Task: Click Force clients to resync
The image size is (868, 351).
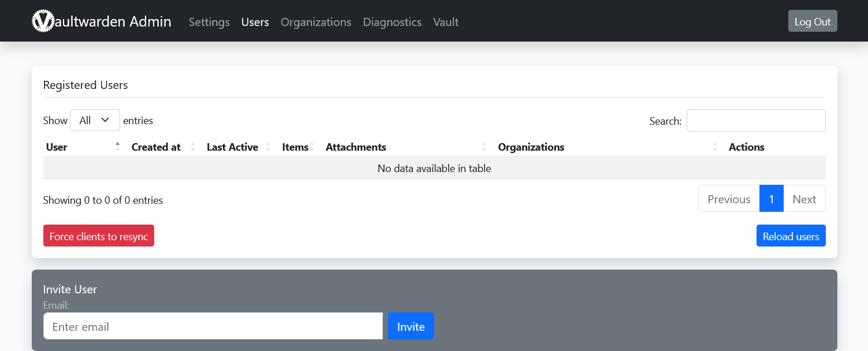Action: pyautogui.click(x=98, y=236)
